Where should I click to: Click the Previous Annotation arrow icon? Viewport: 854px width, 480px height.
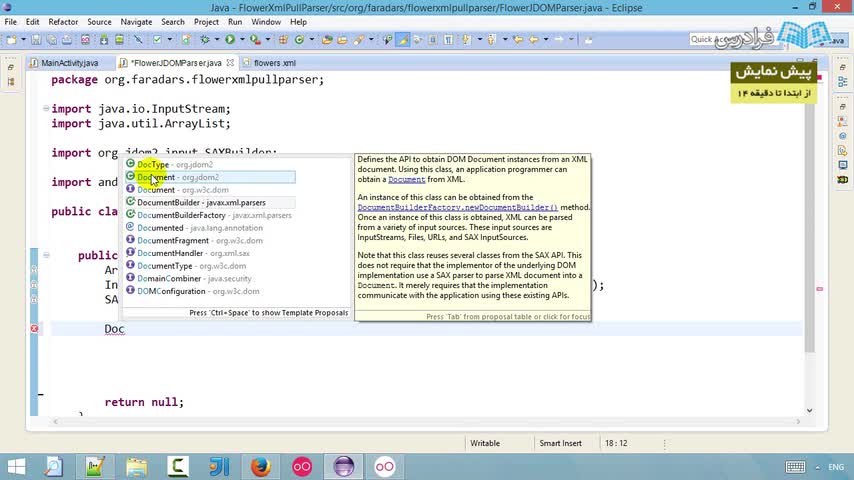tap(491, 40)
